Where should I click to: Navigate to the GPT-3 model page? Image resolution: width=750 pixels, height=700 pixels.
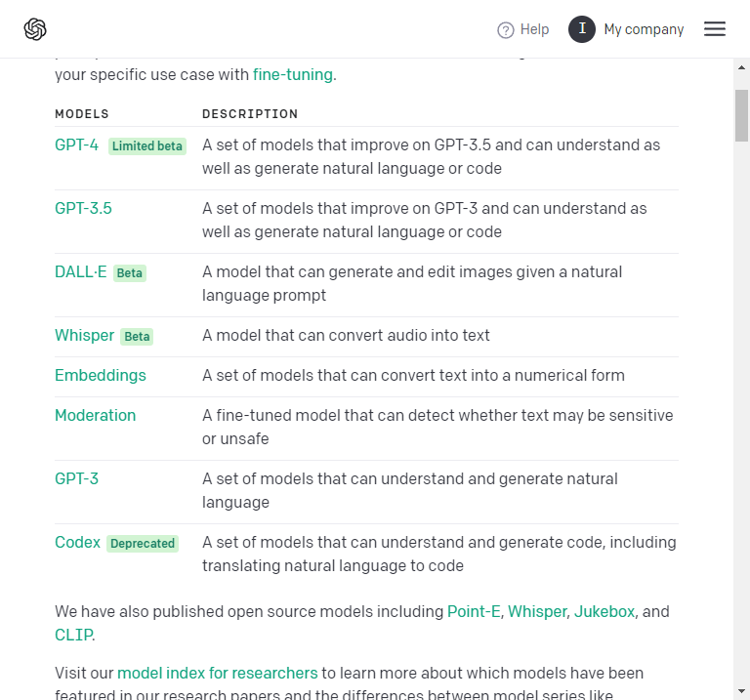tap(76, 479)
